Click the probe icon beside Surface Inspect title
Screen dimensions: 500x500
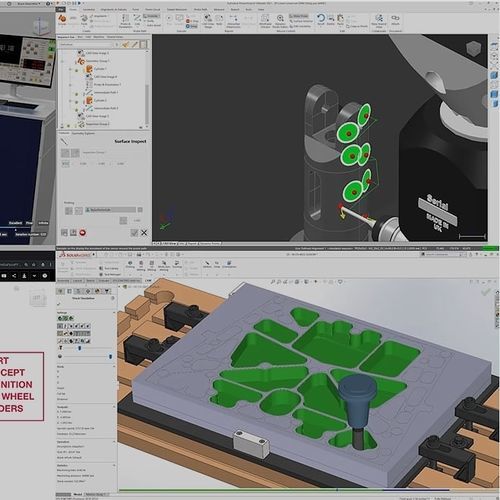(64, 141)
